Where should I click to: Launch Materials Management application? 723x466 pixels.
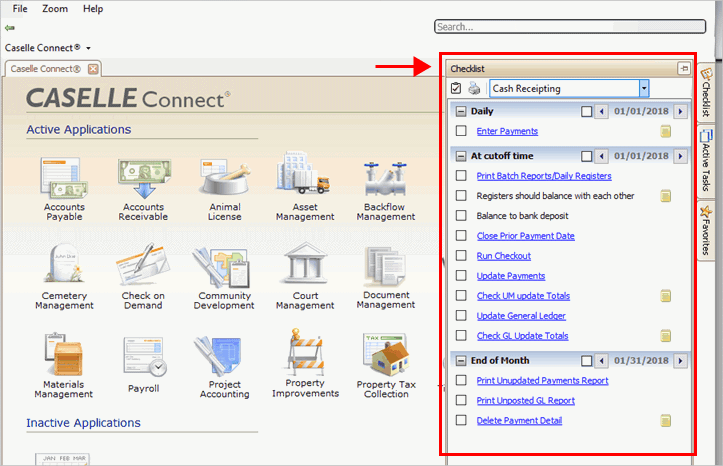coord(64,365)
